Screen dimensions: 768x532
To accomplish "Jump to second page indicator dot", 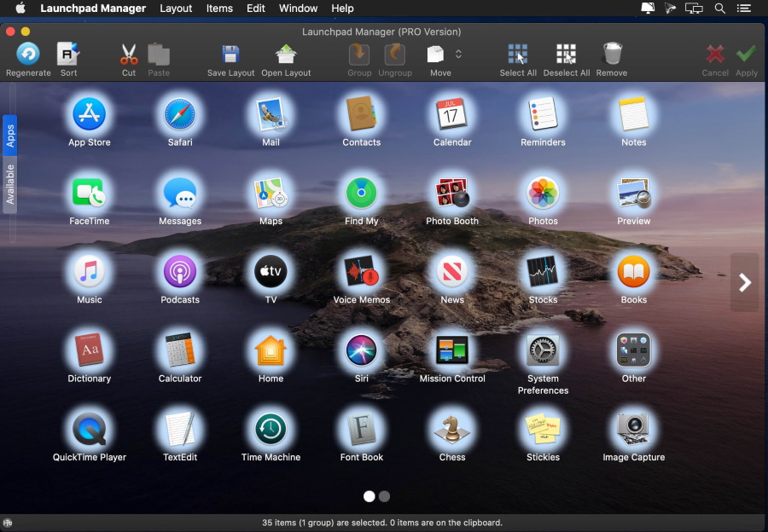I will 385,496.
